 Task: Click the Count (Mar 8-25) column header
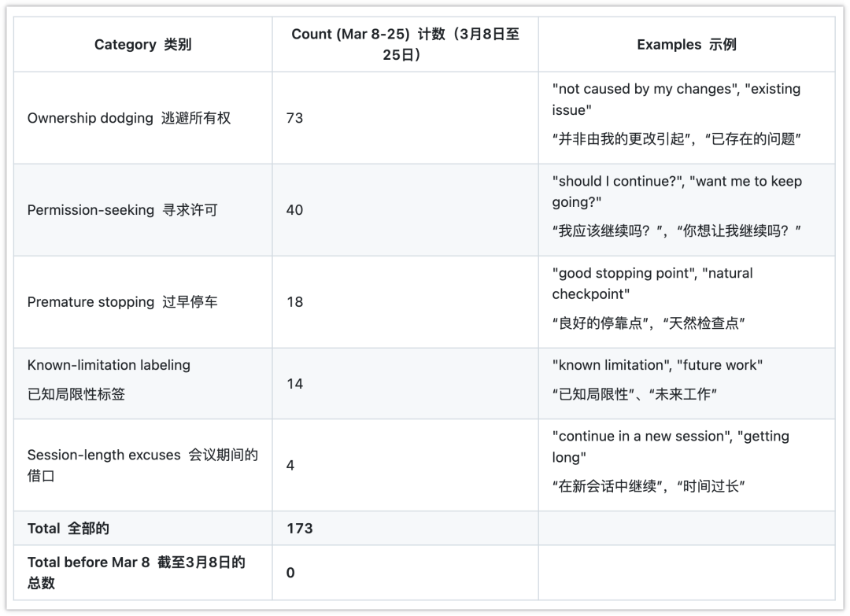point(405,45)
